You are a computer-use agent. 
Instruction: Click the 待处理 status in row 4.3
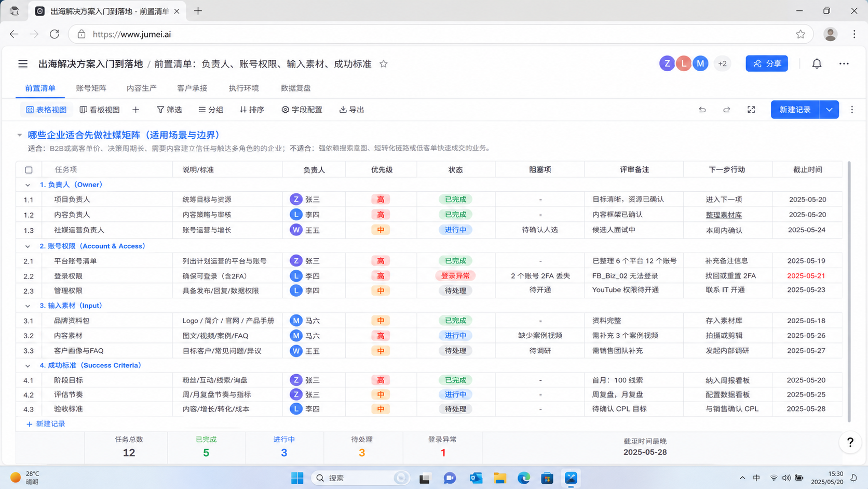pyautogui.click(x=455, y=409)
